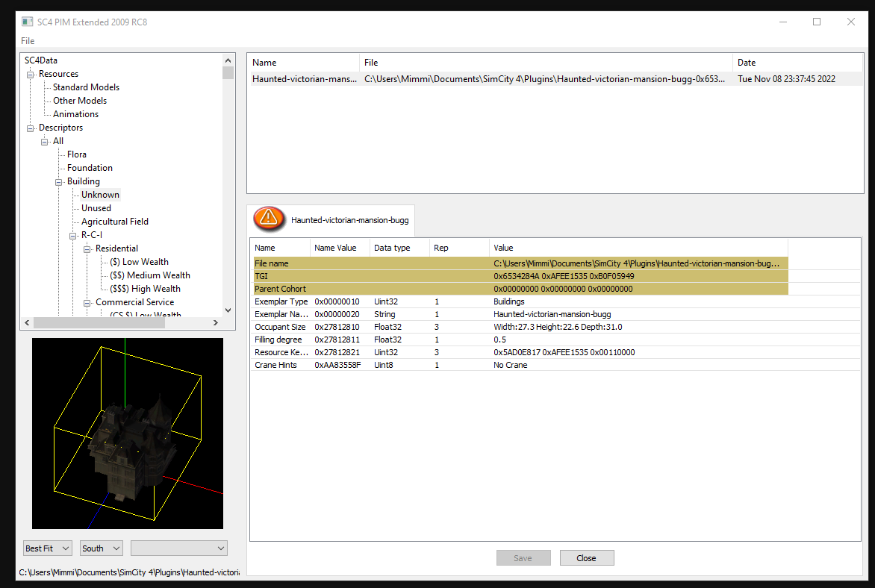This screenshot has height=588, width=875.
Task: Collapse the Building tree node
Action: 58,182
